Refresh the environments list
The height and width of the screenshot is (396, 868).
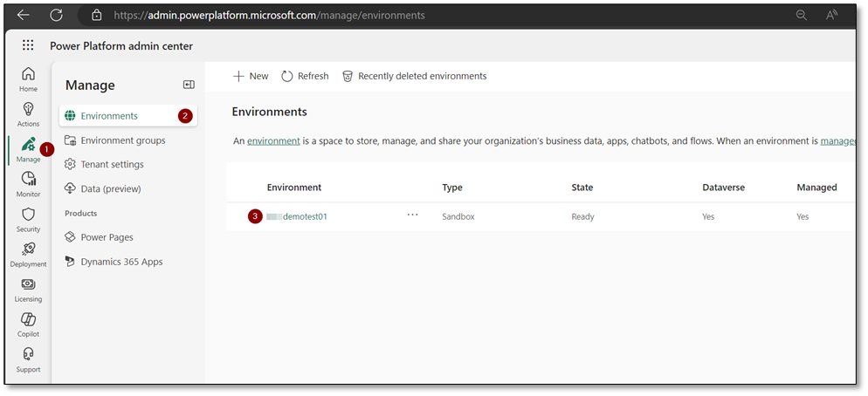tap(305, 77)
